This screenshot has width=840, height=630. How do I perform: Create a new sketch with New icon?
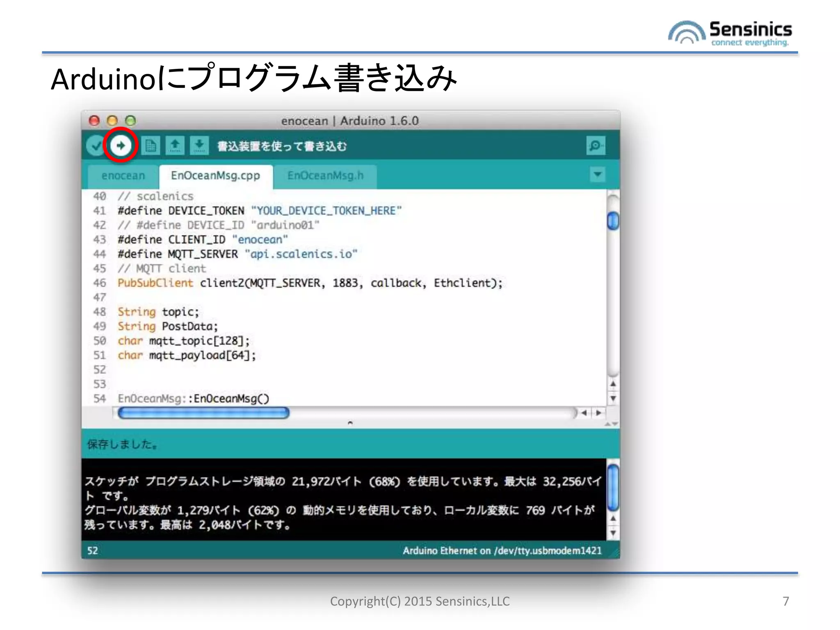(151, 146)
